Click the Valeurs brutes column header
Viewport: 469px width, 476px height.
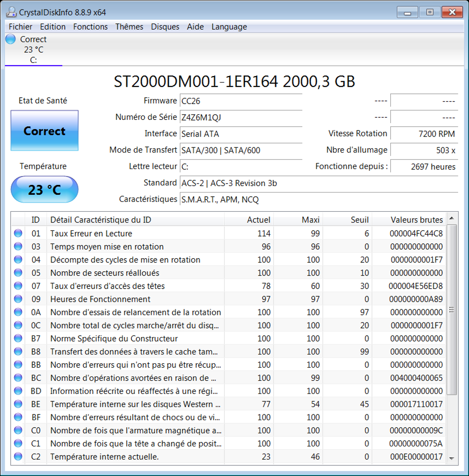409,220
